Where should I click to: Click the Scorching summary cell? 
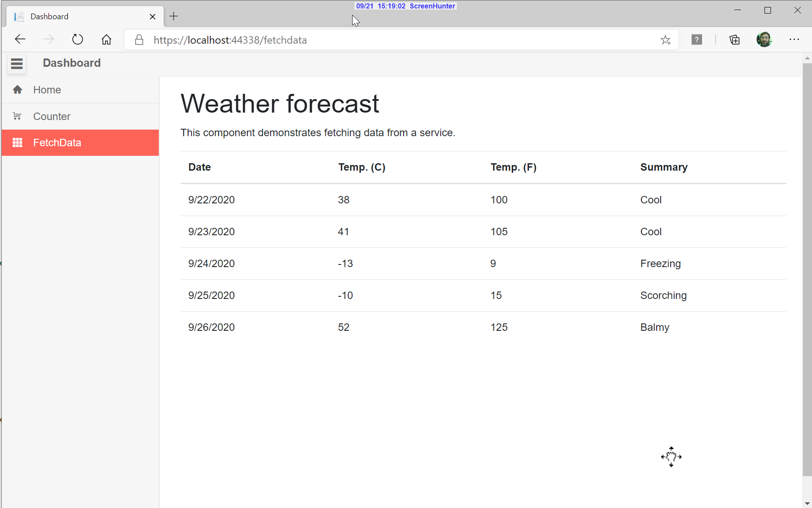click(x=663, y=296)
